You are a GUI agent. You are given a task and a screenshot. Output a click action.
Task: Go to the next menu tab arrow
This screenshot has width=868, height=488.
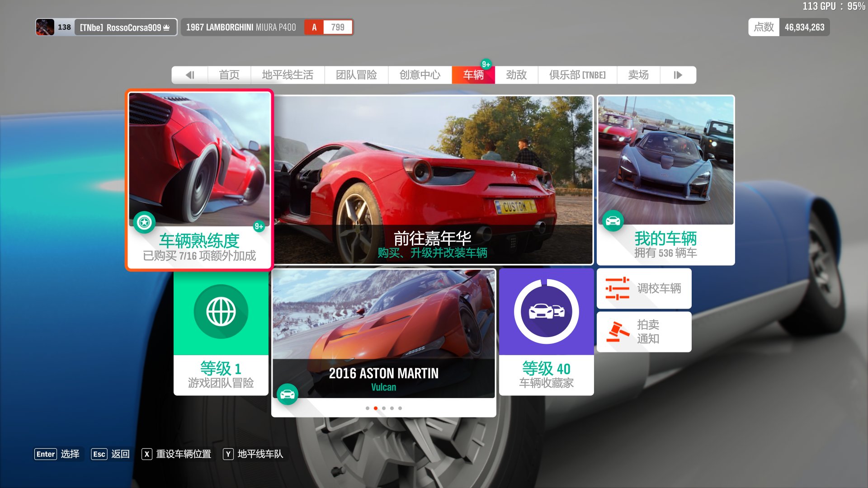click(678, 75)
